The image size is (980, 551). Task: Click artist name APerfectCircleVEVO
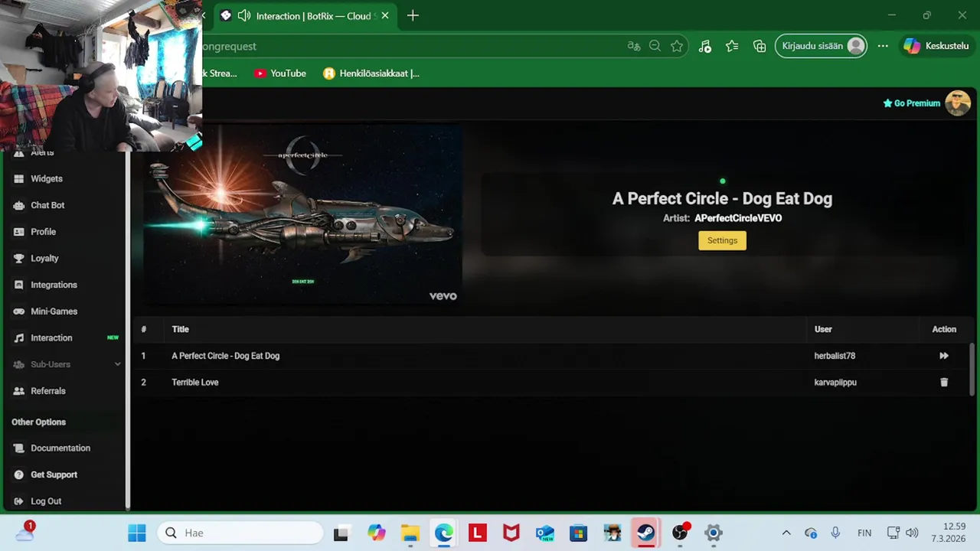point(738,218)
